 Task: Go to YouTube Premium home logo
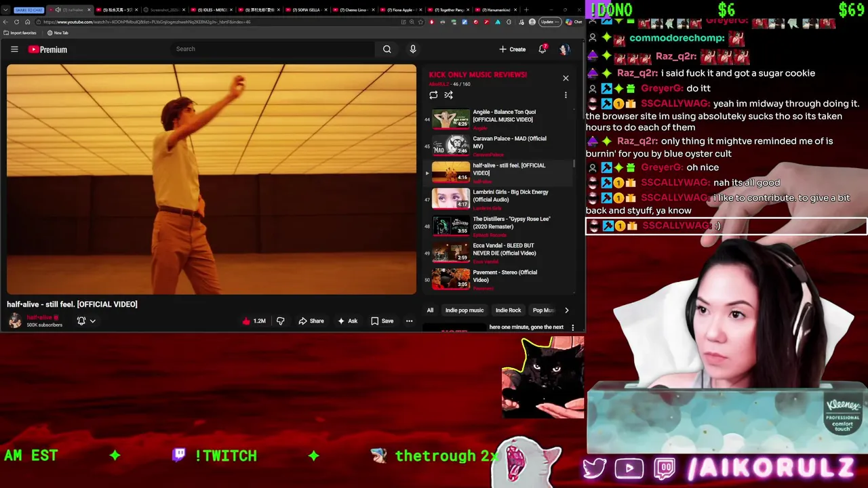[47, 49]
